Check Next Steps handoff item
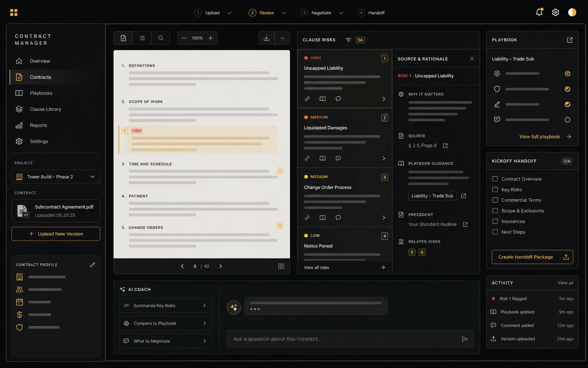 (495, 232)
